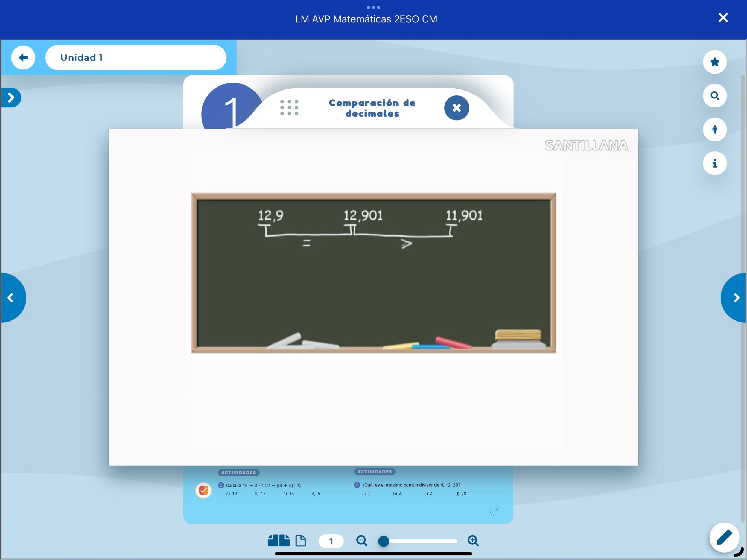Screen dimensions: 747x560
Task: Click the star favorites icon
Action: point(715,62)
